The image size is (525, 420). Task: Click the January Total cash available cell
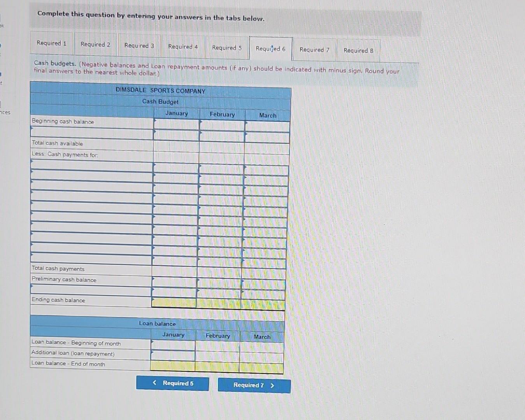(x=176, y=146)
